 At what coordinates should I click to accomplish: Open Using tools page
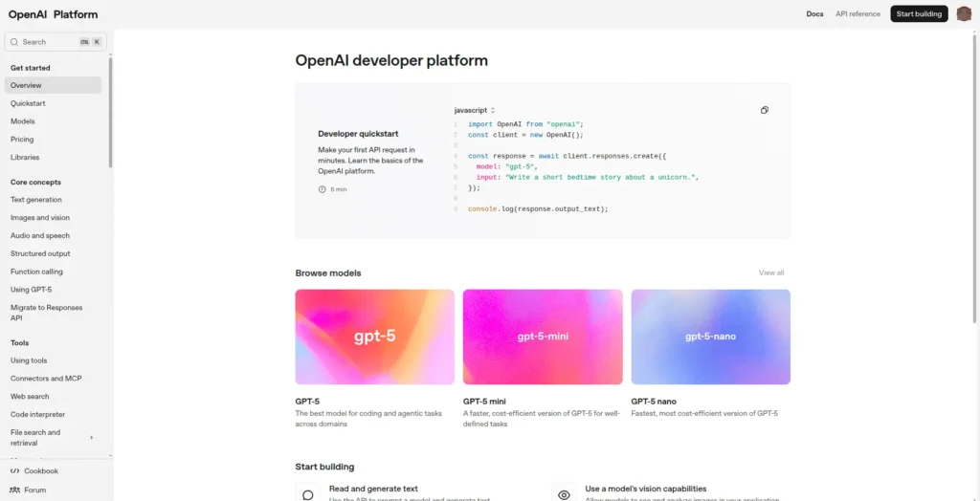[29, 360]
